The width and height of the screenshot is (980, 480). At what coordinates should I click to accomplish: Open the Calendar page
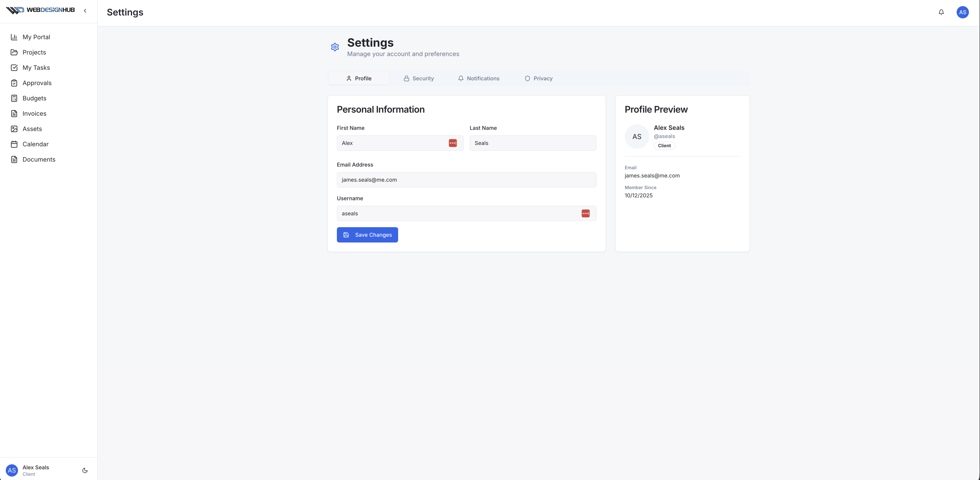(x=35, y=144)
